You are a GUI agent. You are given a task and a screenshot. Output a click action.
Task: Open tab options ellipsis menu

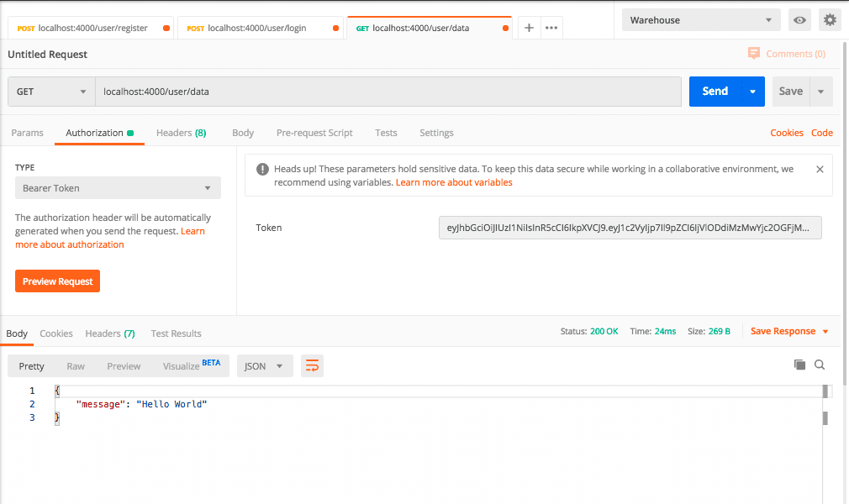tap(551, 28)
